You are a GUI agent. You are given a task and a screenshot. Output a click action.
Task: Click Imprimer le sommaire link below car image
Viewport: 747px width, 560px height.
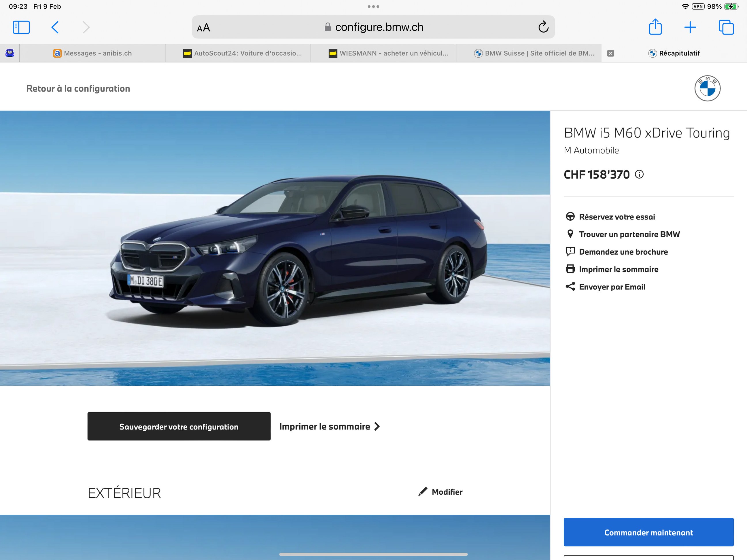point(325,427)
